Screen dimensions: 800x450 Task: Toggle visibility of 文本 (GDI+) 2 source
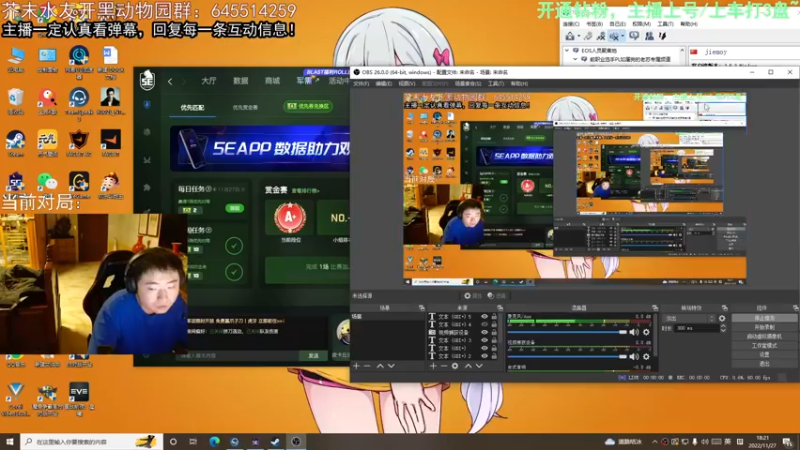click(484, 356)
